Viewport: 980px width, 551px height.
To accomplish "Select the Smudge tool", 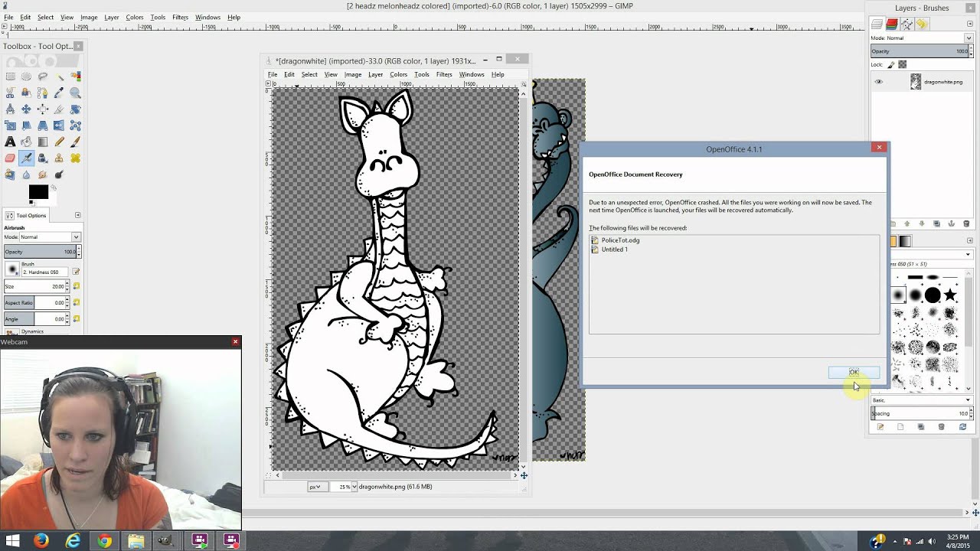I will tap(43, 174).
